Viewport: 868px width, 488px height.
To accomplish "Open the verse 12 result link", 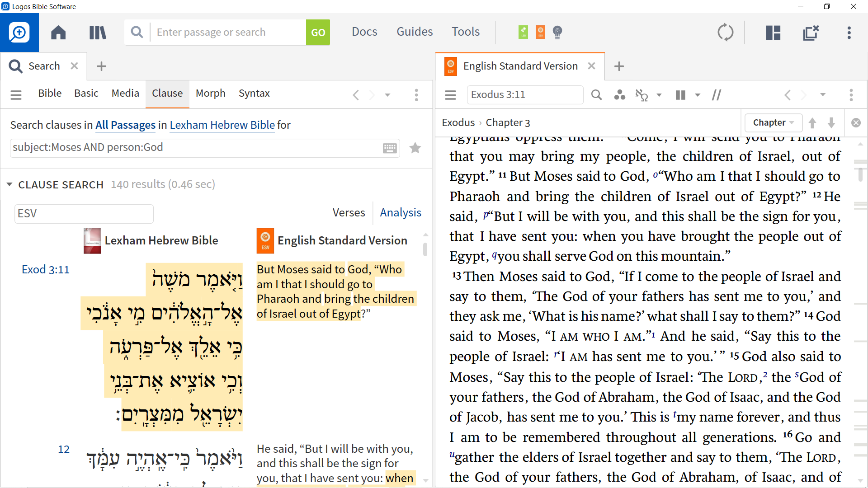I will [x=64, y=449].
